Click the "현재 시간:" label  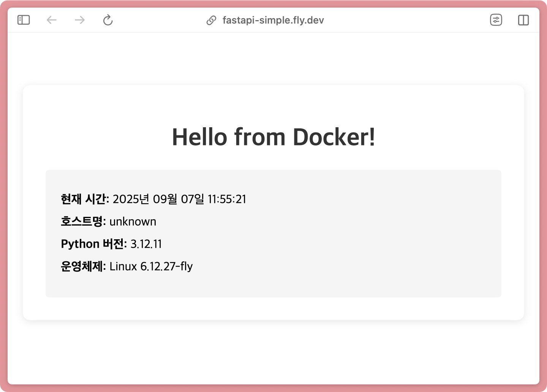[85, 199]
